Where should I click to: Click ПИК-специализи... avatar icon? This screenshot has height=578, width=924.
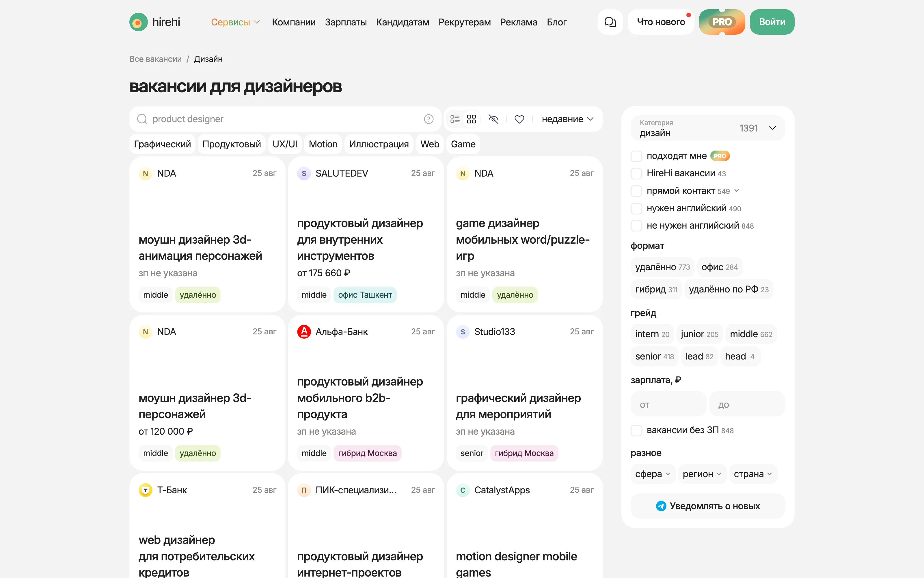(x=304, y=490)
